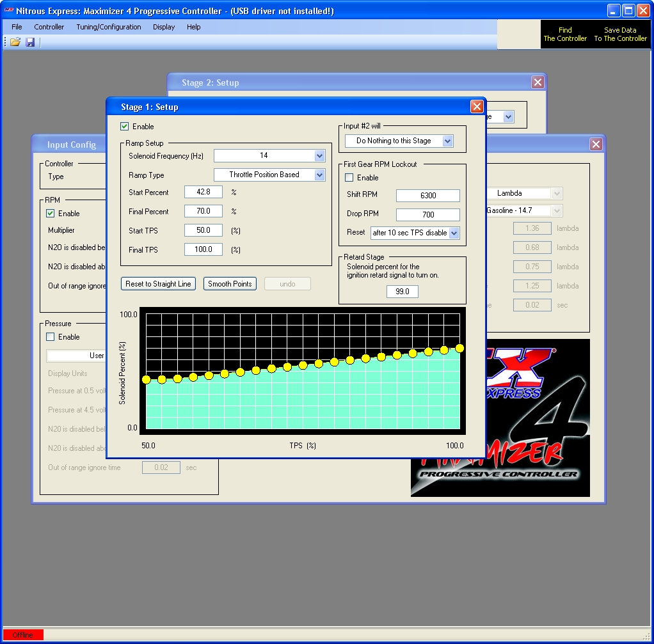Open Solenoid Frequency (Hz) dropdown

coord(319,156)
